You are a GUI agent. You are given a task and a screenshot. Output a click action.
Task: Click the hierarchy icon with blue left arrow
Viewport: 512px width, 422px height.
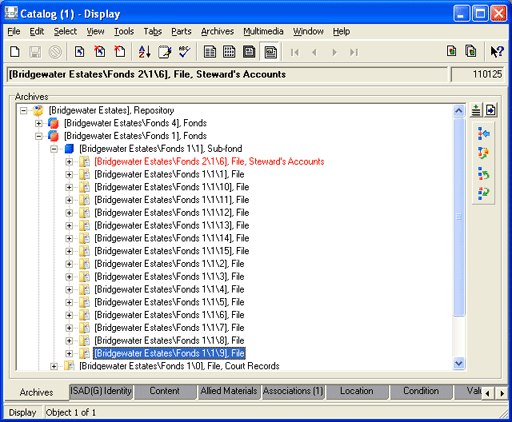coord(483,134)
